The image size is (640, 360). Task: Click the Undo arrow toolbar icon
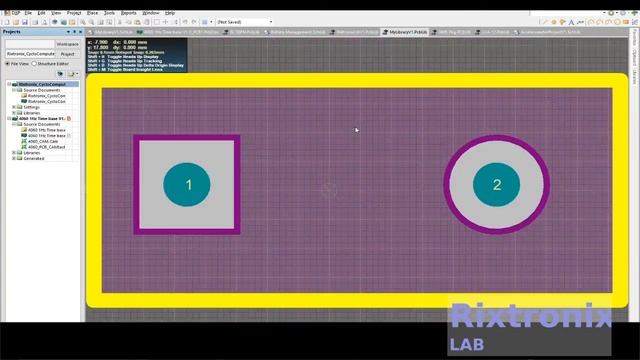pos(185,22)
